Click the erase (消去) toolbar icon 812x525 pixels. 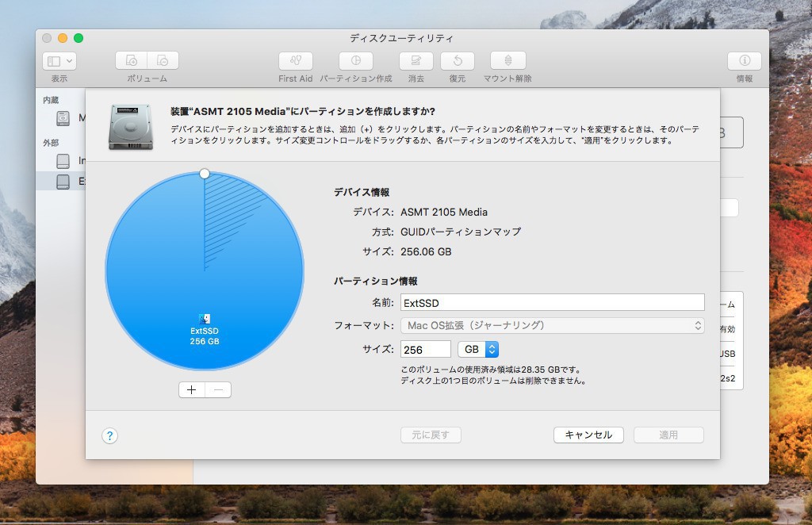[x=416, y=60]
